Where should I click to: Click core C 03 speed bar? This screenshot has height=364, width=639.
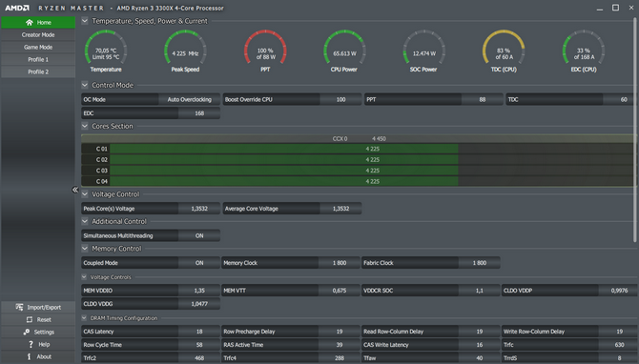(284, 171)
